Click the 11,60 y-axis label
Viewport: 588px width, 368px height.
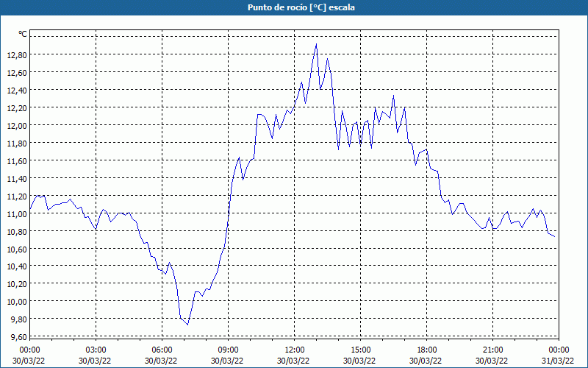click(x=17, y=161)
